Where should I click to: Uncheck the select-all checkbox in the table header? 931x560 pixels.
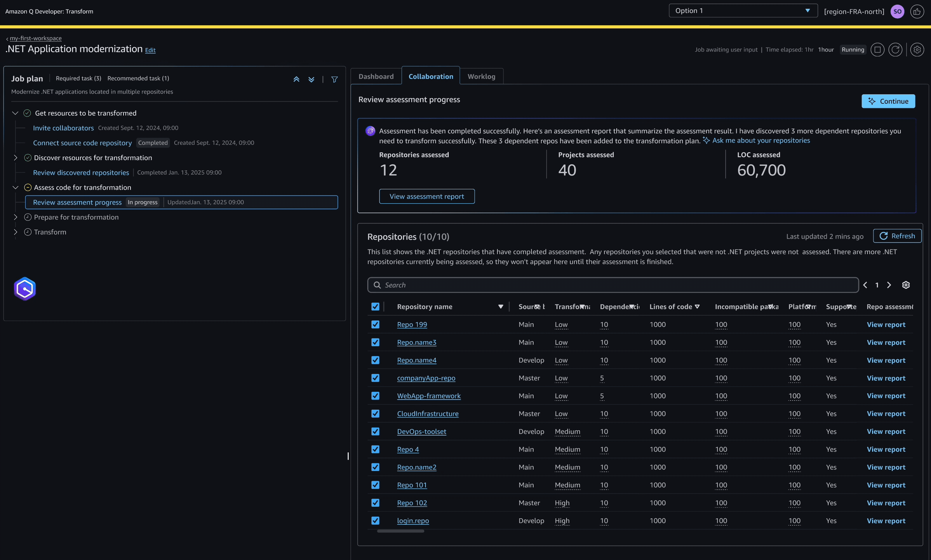(x=375, y=306)
